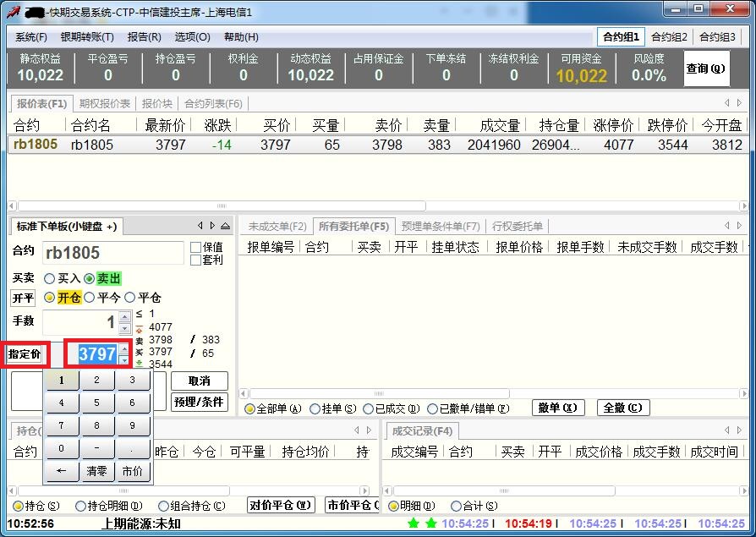Image resolution: width=756 pixels, height=537 pixels.
Task: Click keypad digit 5
Action: 97,403
